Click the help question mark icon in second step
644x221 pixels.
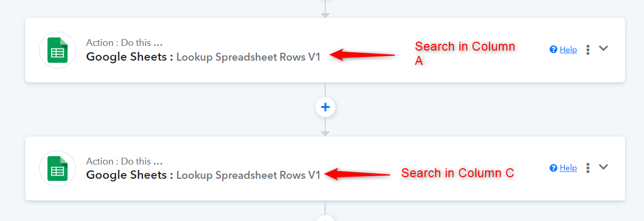pyautogui.click(x=553, y=168)
